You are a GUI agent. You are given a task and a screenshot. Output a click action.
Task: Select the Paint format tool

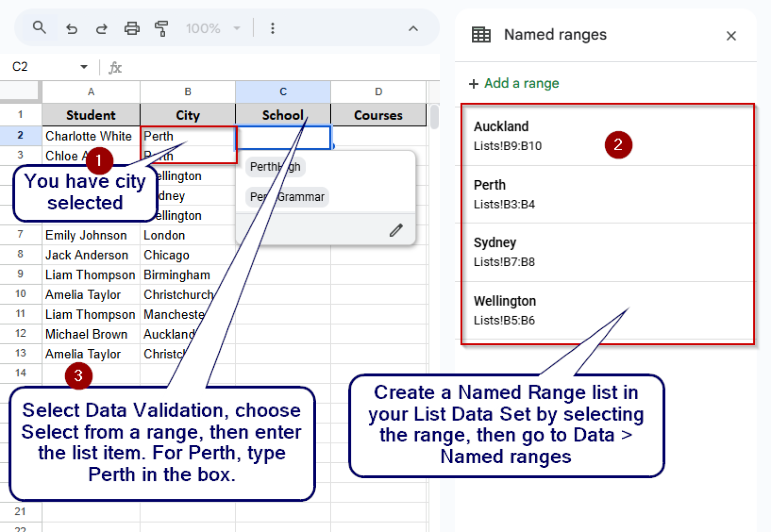click(162, 29)
